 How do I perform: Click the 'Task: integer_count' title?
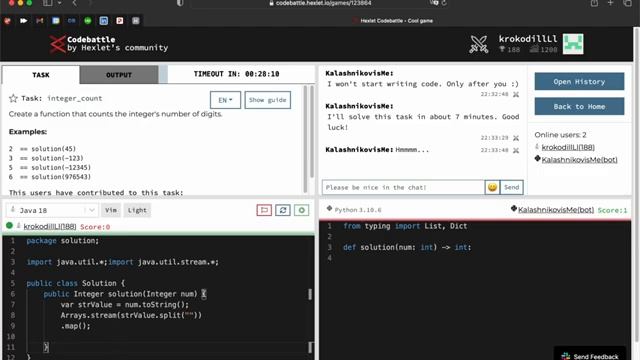[x=62, y=98]
